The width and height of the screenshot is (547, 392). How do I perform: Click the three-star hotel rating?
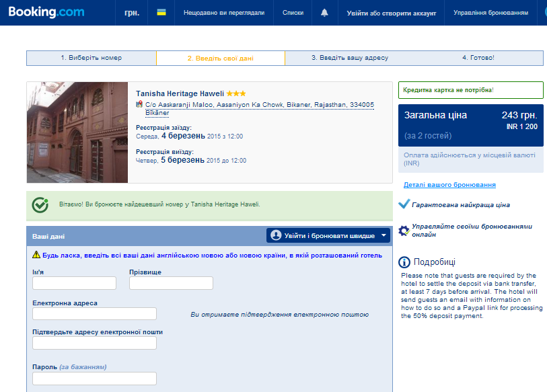[x=236, y=93]
